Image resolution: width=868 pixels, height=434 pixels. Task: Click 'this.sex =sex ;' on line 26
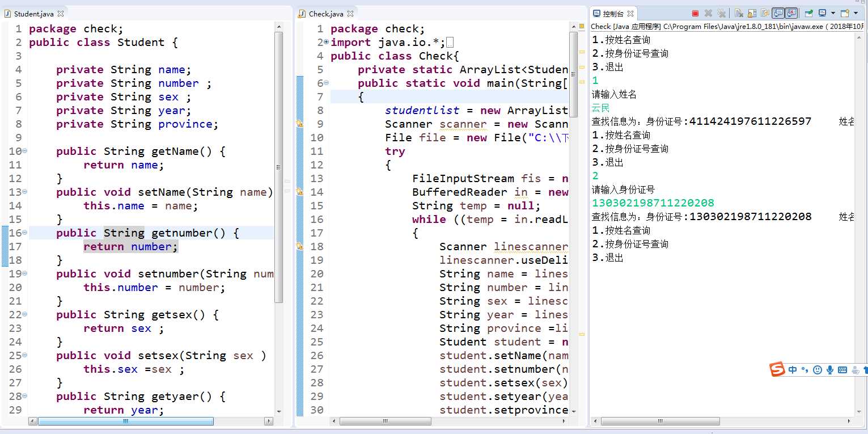click(134, 369)
